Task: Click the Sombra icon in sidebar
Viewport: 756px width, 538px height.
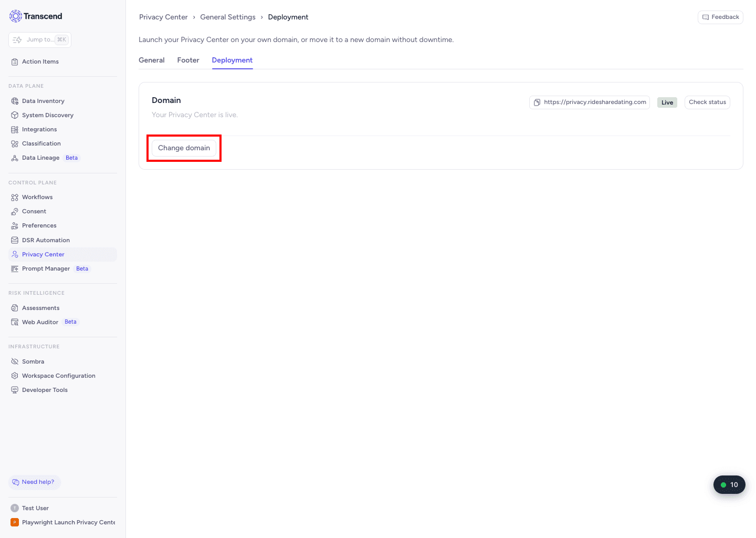Action: point(15,361)
